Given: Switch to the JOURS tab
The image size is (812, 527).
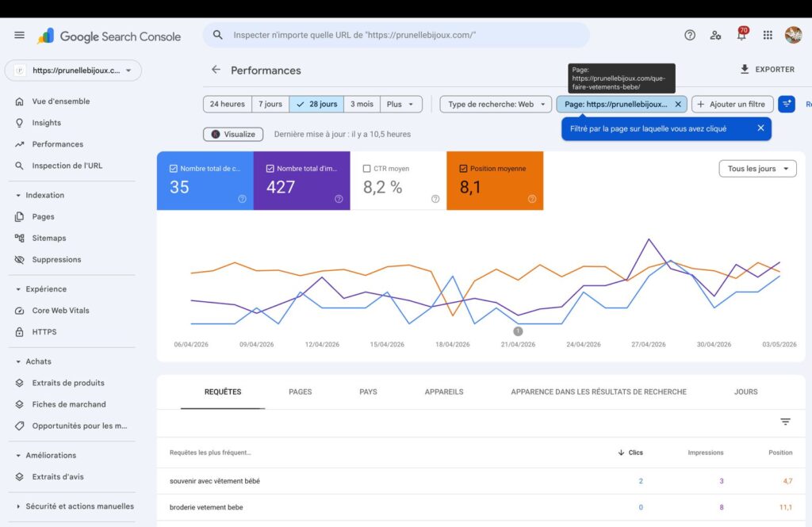Looking at the screenshot, I should click(745, 392).
